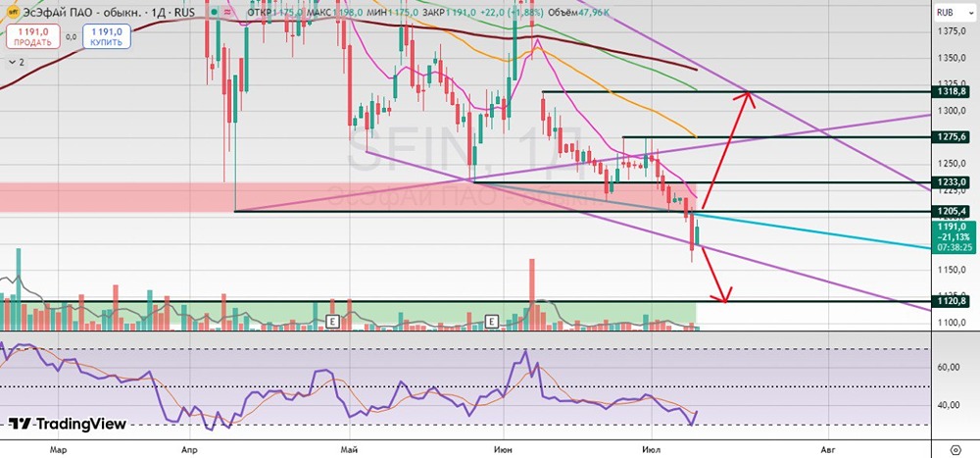This screenshot has height=458, width=980.
Task: Select the 1233,0 horizontal line price label
Action: (x=950, y=182)
